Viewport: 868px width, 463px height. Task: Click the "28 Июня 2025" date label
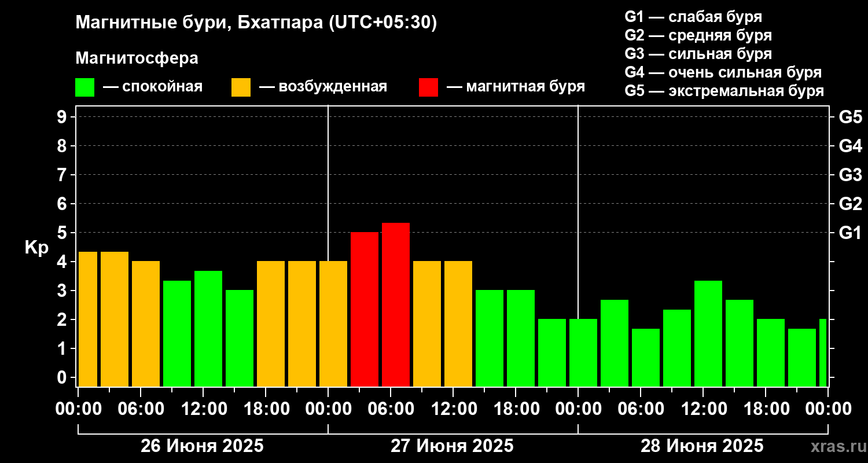[x=702, y=446]
